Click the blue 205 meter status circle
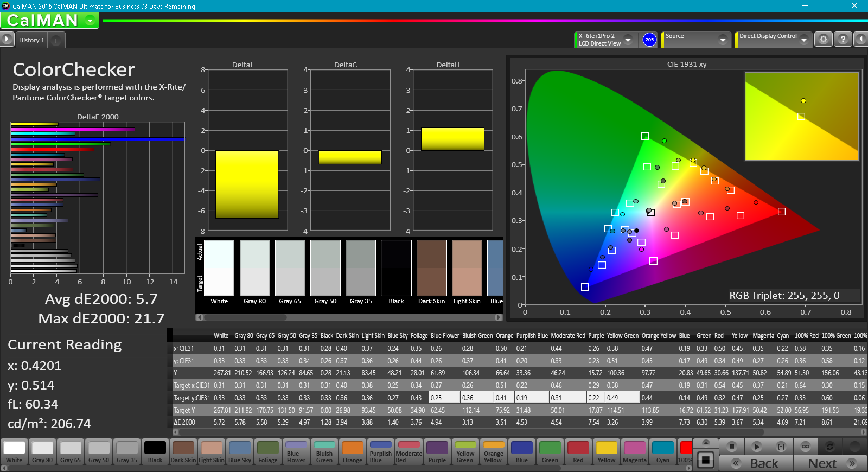Screen dimensions: 868x472 click(649, 40)
